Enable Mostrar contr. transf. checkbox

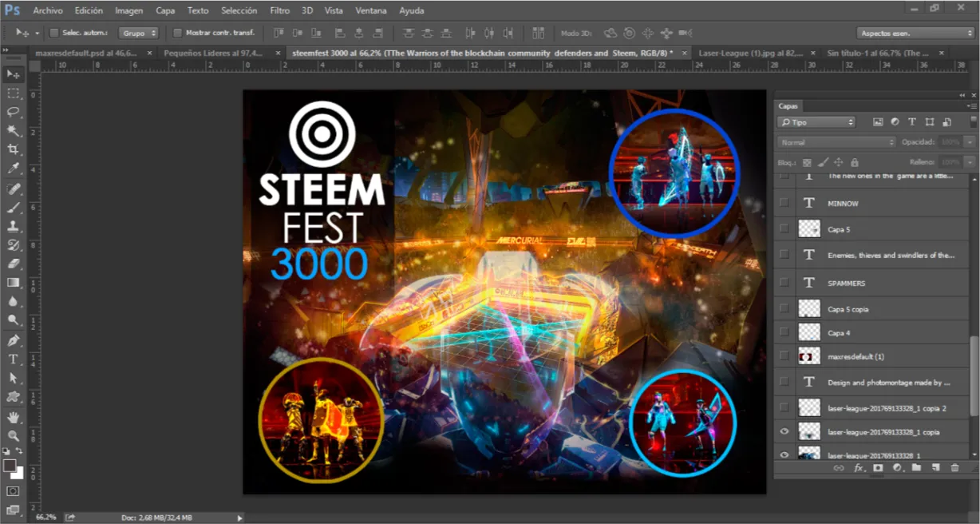click(177, 34)
